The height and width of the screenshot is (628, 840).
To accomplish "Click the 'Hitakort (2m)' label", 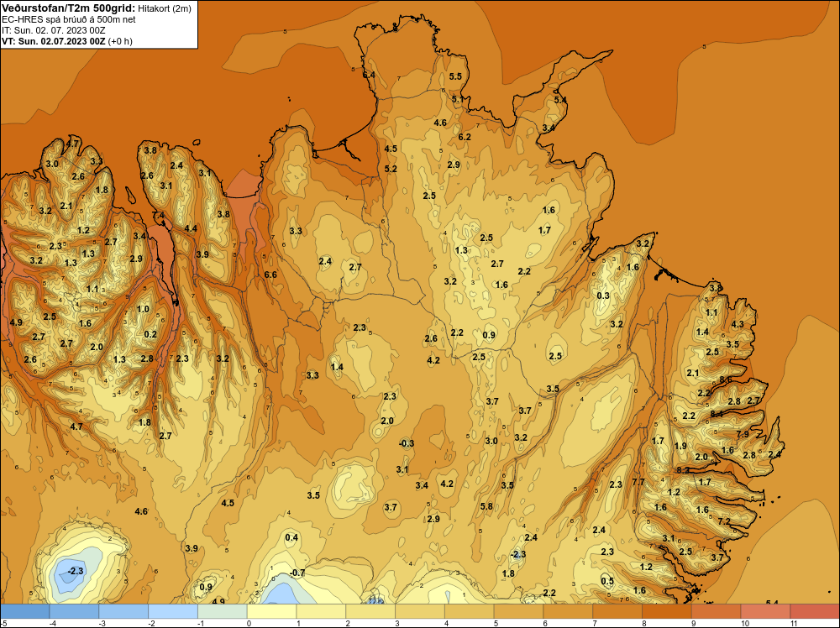I will (164, 8).
